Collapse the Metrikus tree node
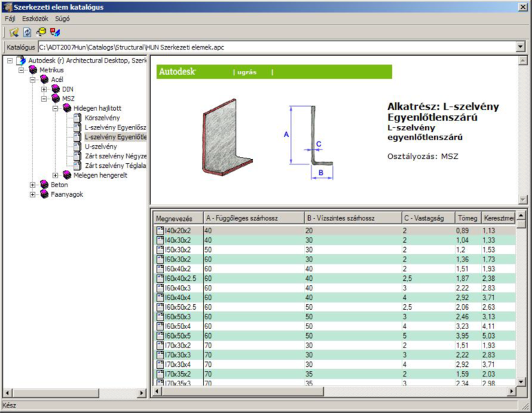The image size is (532, 413). [21, 70]
